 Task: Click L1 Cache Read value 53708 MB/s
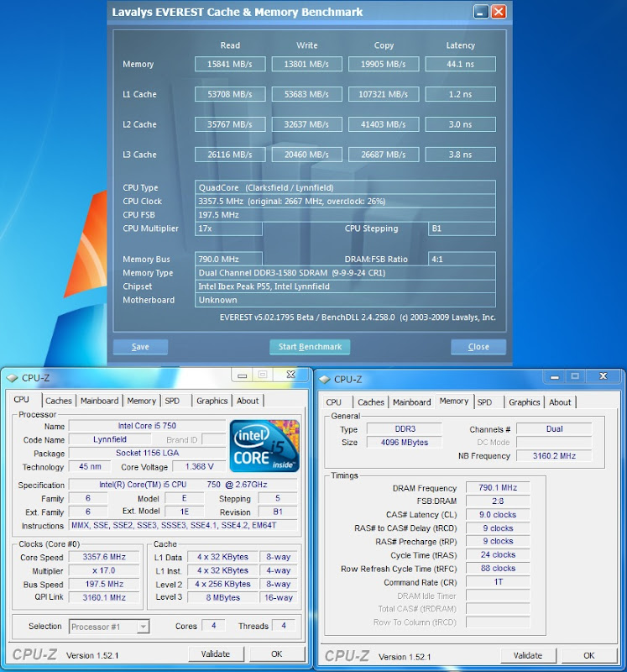coord(230,94)
